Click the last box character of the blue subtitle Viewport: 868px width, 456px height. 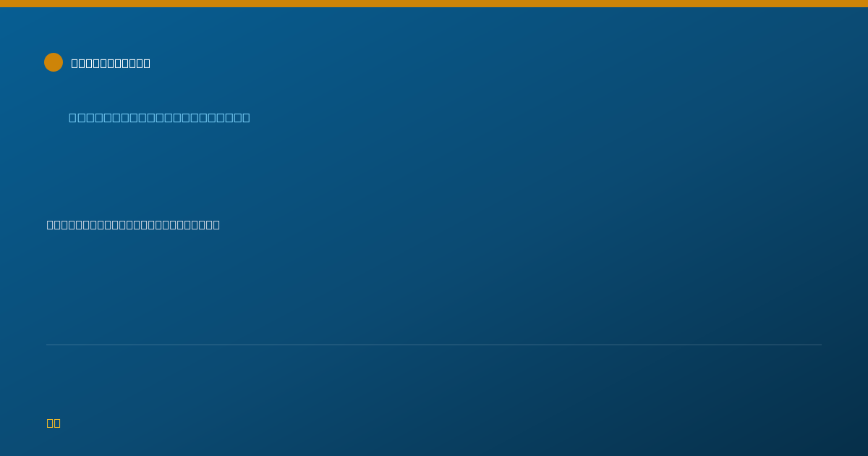coord(246,117)
